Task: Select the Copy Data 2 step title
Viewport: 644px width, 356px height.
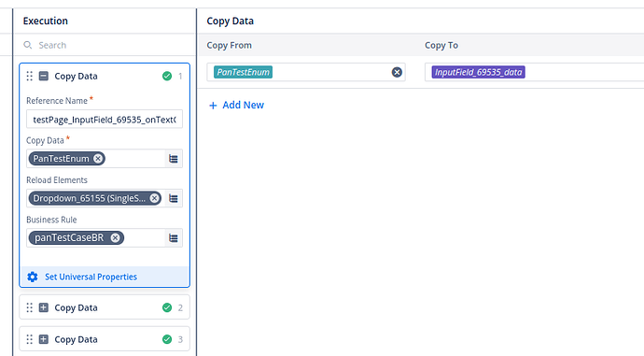Action: click(76, 307)
